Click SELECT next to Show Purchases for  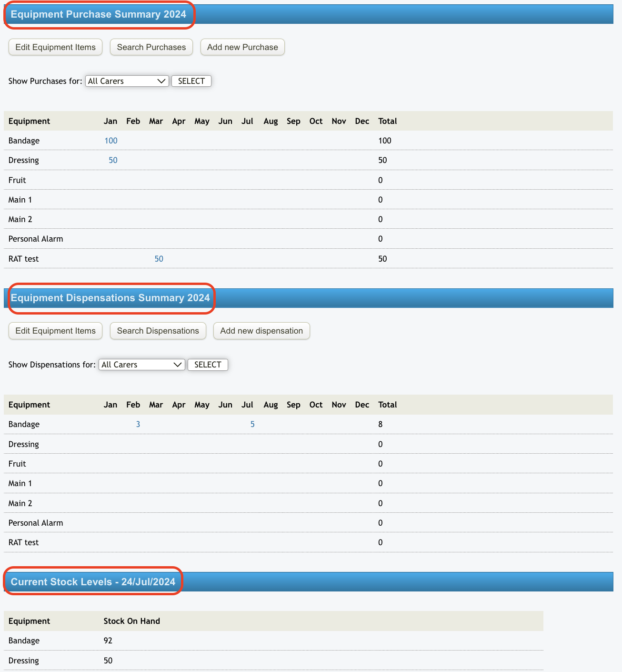(x=191, y=81)
